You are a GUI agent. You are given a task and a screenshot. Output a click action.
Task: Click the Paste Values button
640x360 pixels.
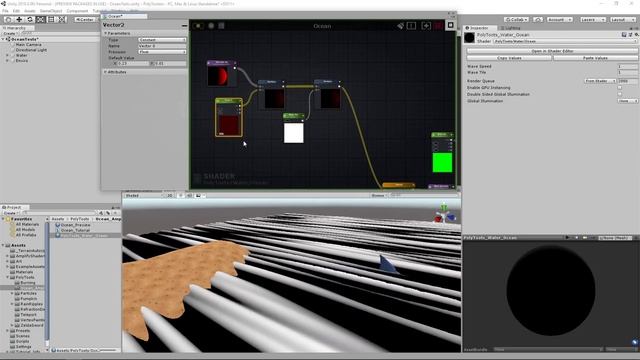pyautogui.click(x=595, y=58)
